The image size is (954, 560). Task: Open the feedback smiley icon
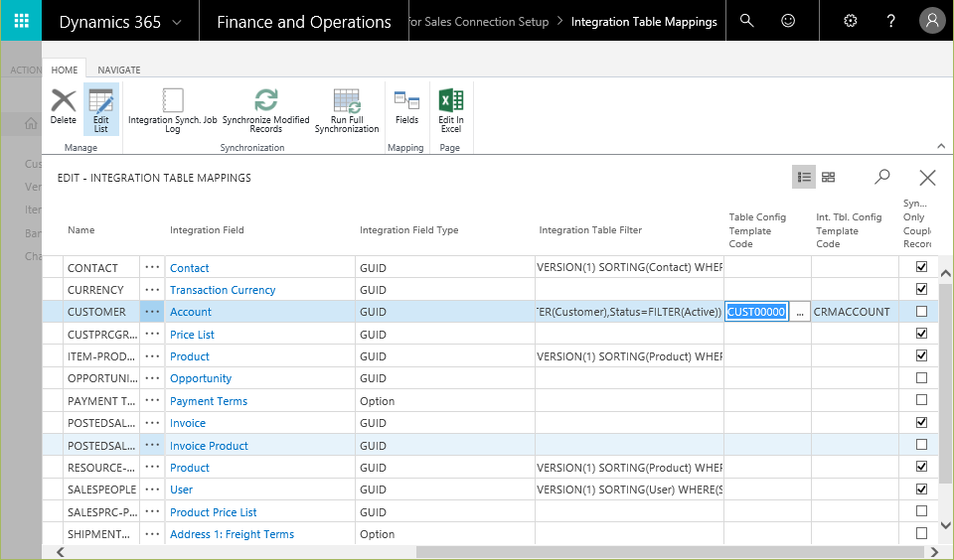point(788,21)
